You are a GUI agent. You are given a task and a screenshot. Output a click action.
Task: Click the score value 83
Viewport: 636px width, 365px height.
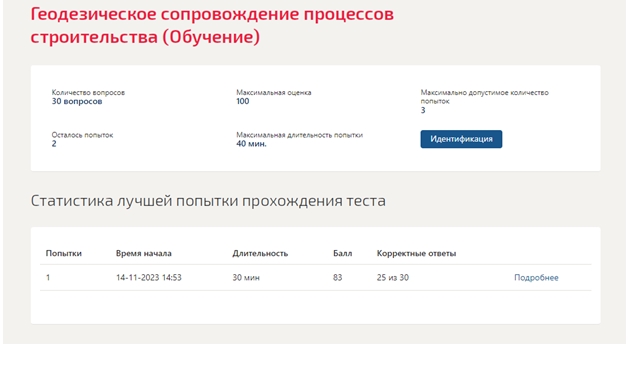tap(337, 278)
